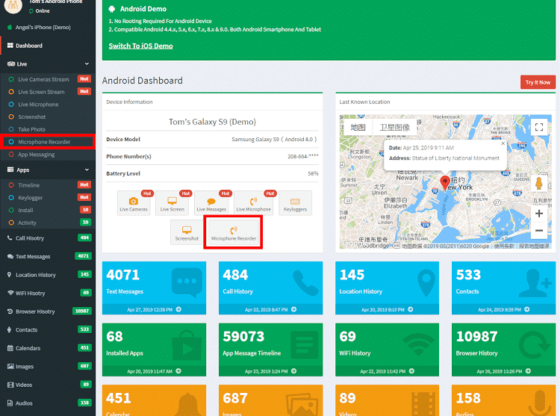Zoom out on the map
This screenshot has width=560, height=416.
[539, 230]
